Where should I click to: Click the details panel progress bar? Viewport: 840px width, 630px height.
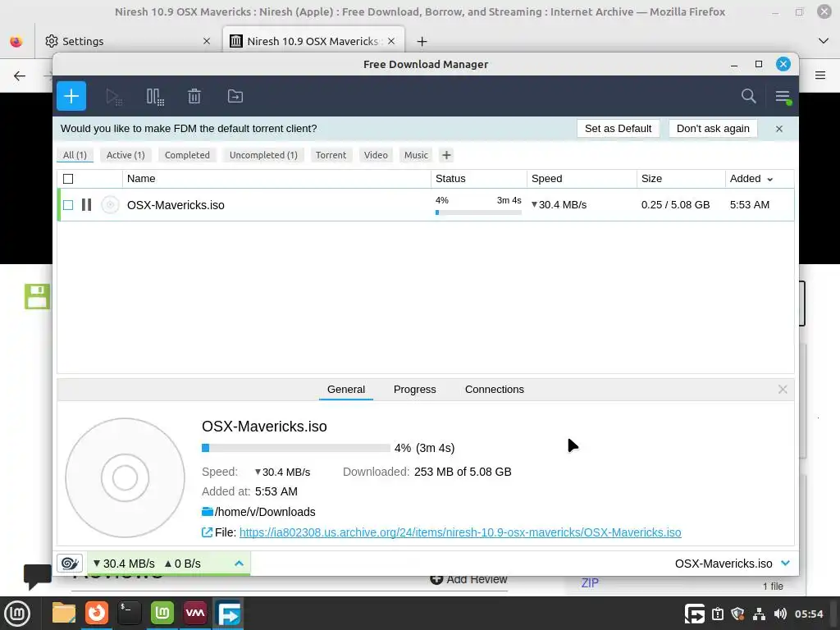tap(295, 448)
